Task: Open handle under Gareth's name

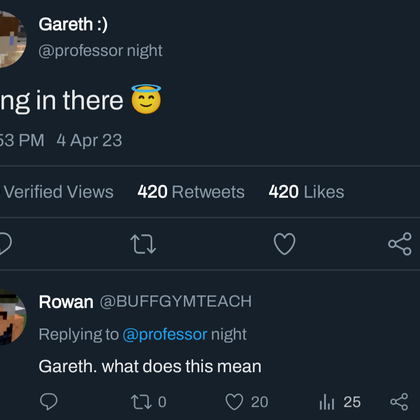Action: (100, 51)
